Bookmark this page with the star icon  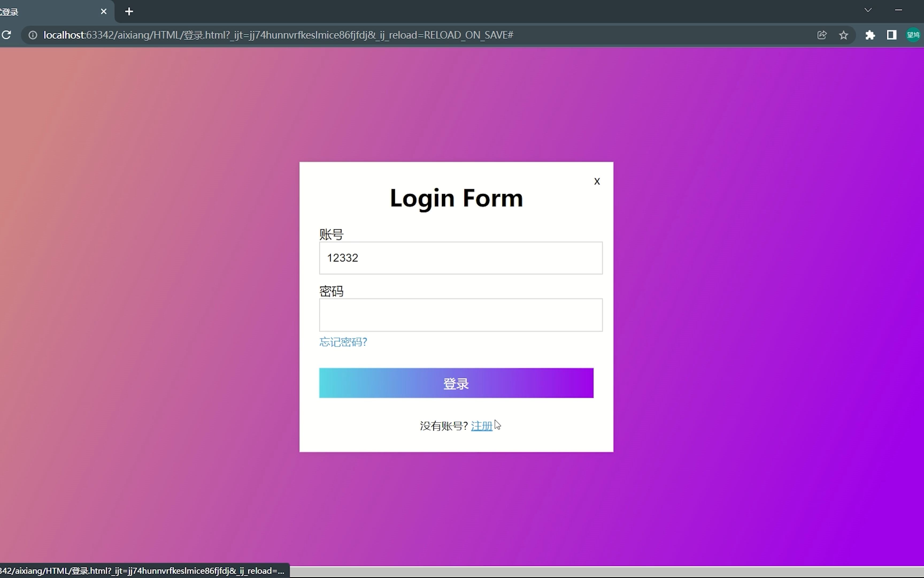[x=844, y=35]
